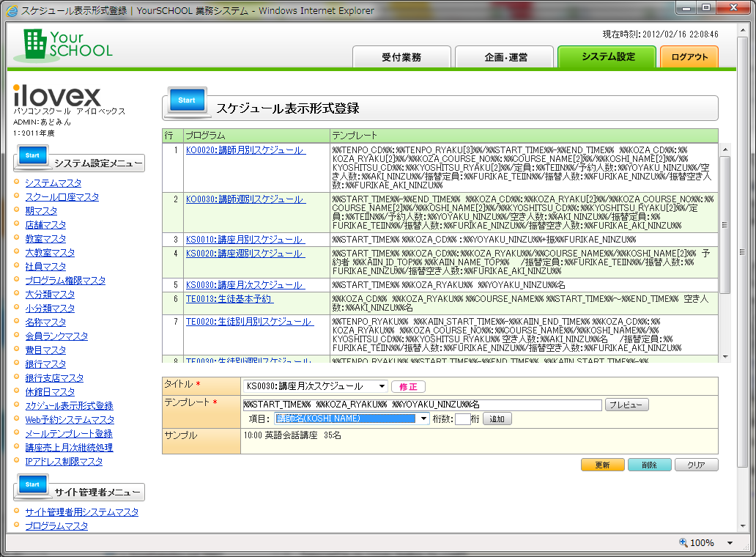
Task: Click Start icon in サイト管理者メニュー header
Action: point(32,485)
